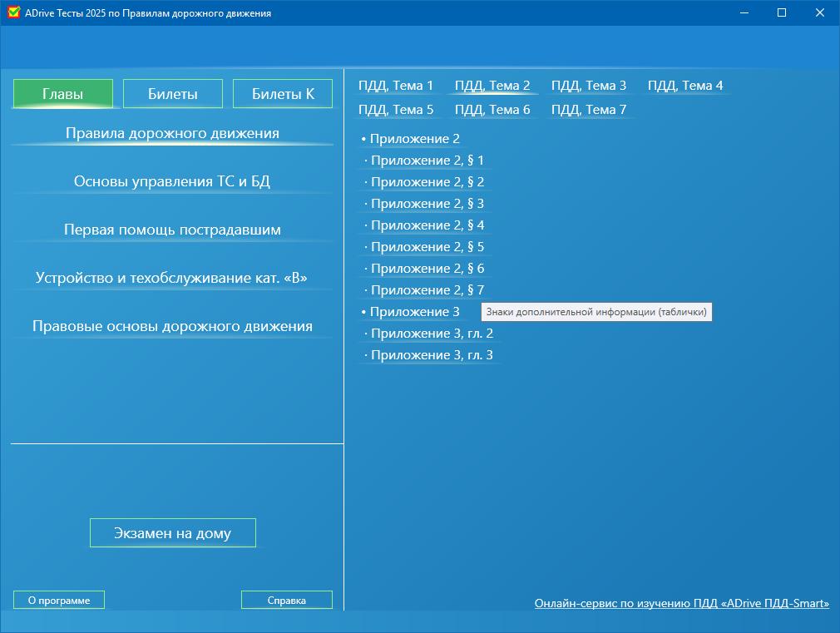The height and width of the screenshot is (633, 840).
Task: Select the Билеты К tab
Action: point(283,94)
